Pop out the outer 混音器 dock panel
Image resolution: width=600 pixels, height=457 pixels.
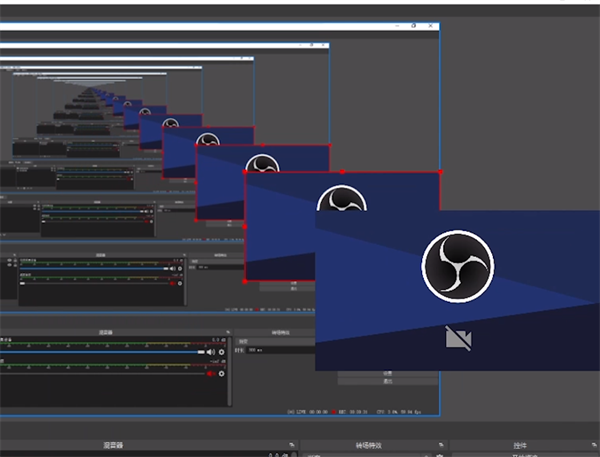tap(292, 445)
